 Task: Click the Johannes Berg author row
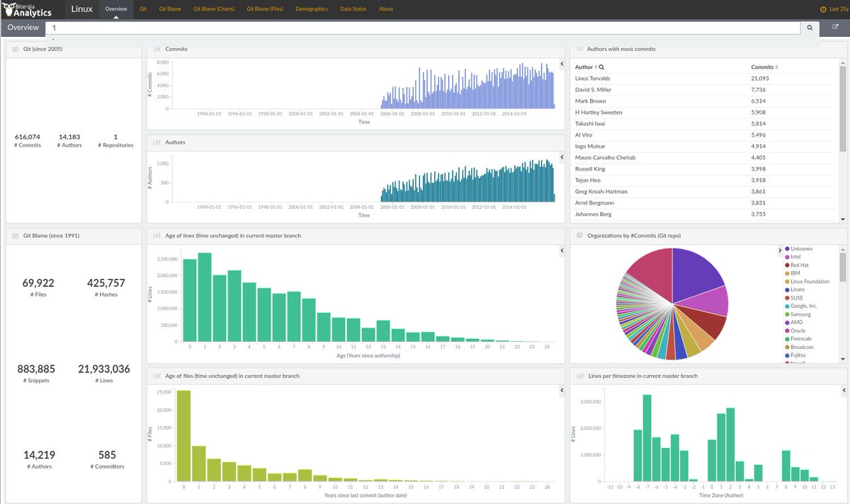pos(705,214)
